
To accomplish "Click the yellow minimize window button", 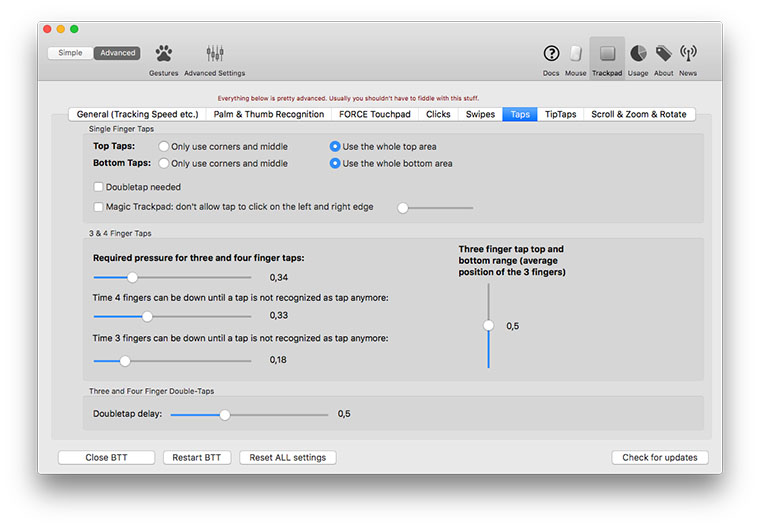I will 61,29.
